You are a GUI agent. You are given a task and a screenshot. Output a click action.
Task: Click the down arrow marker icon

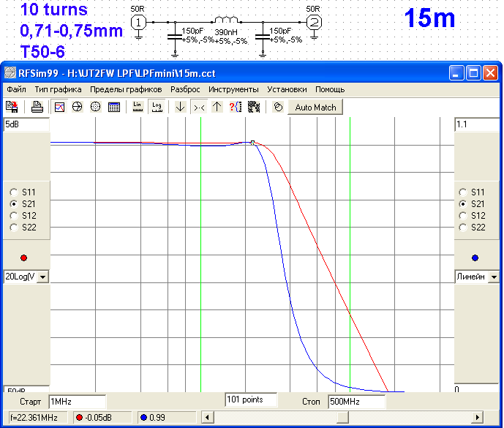[180, 107]
